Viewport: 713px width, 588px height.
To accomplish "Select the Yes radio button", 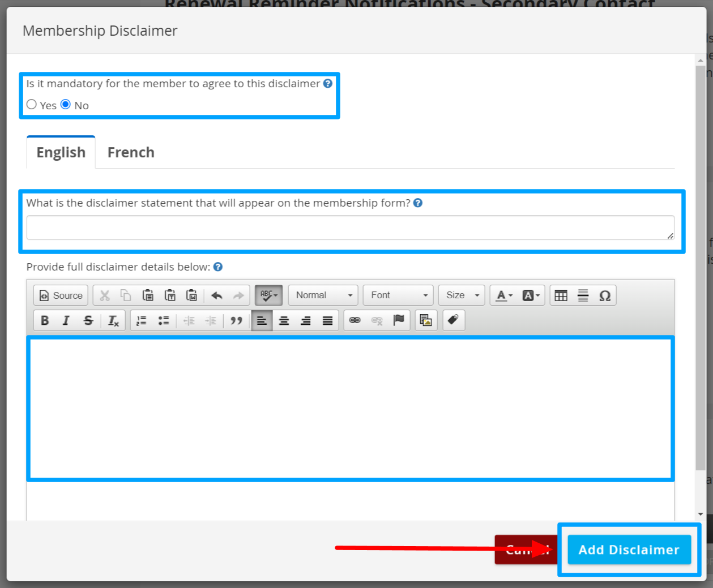I will (32, 105).
